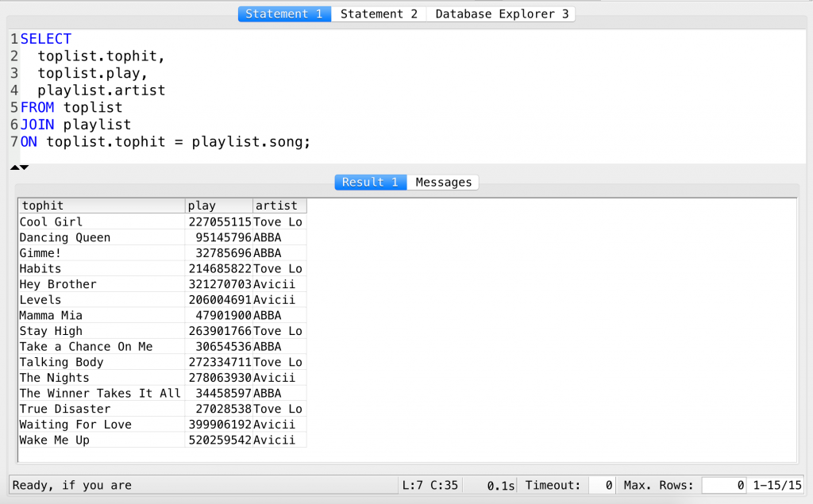Viewport: 813px width, 504px height.
Task: Click the SELECT keyword on line 1
Action: click(x=45, y=38)
